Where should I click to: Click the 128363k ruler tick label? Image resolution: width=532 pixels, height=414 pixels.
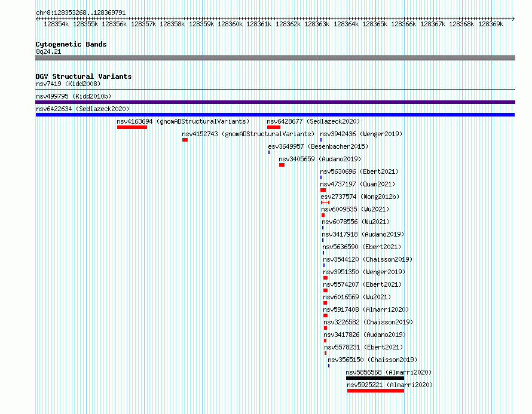click(317, 24)
